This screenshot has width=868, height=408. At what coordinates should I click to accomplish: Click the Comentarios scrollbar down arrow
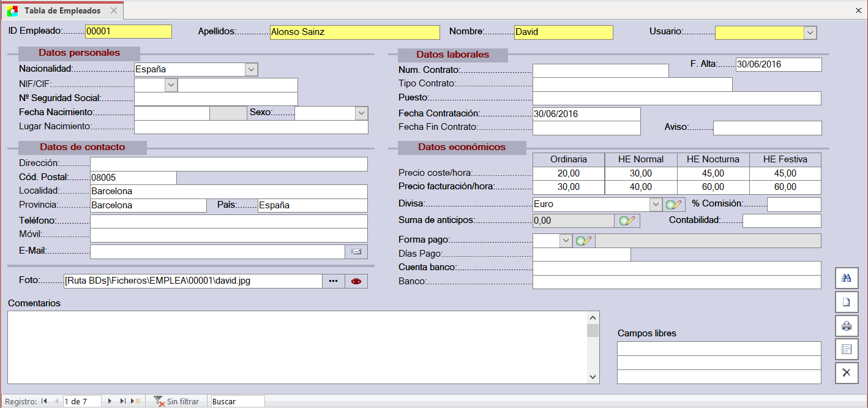pos(593,377)
